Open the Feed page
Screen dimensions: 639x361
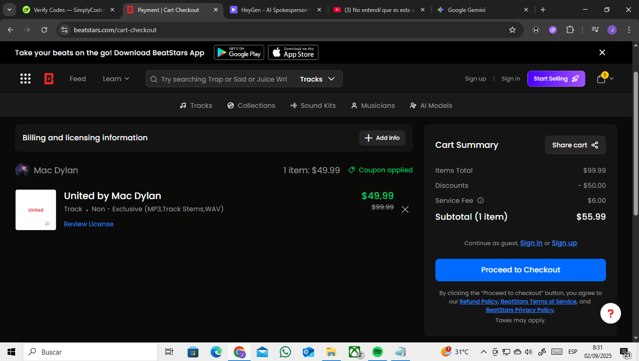pyautogui.click(x=77, y=79)
